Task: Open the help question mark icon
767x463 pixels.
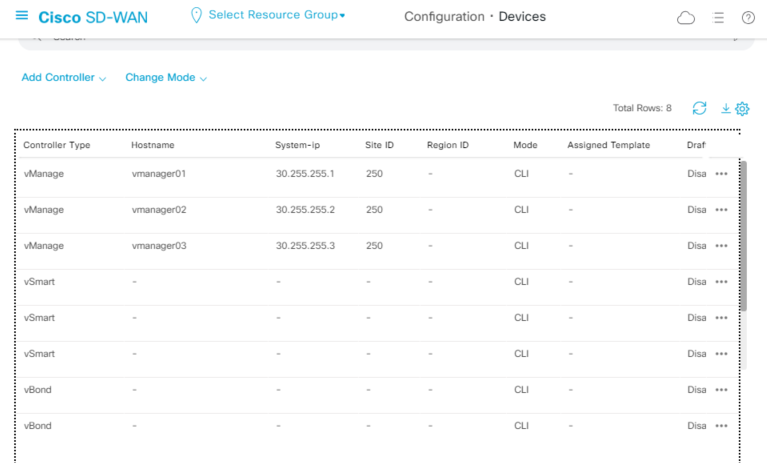Action: (x=748, y=18)
